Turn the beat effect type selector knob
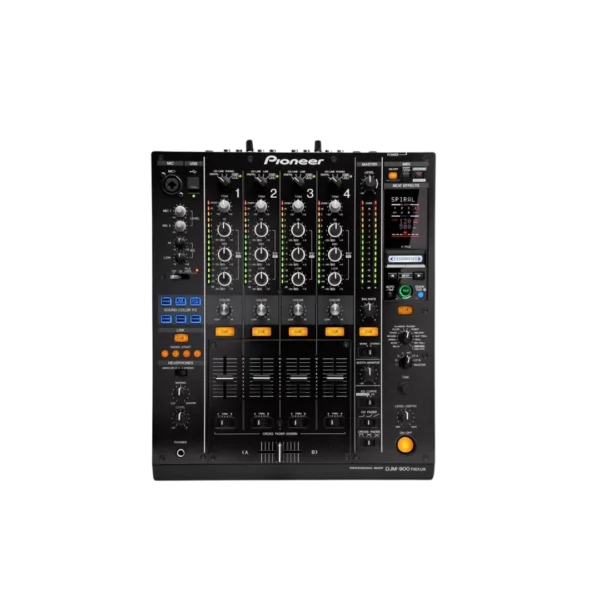 click(404, 338)
